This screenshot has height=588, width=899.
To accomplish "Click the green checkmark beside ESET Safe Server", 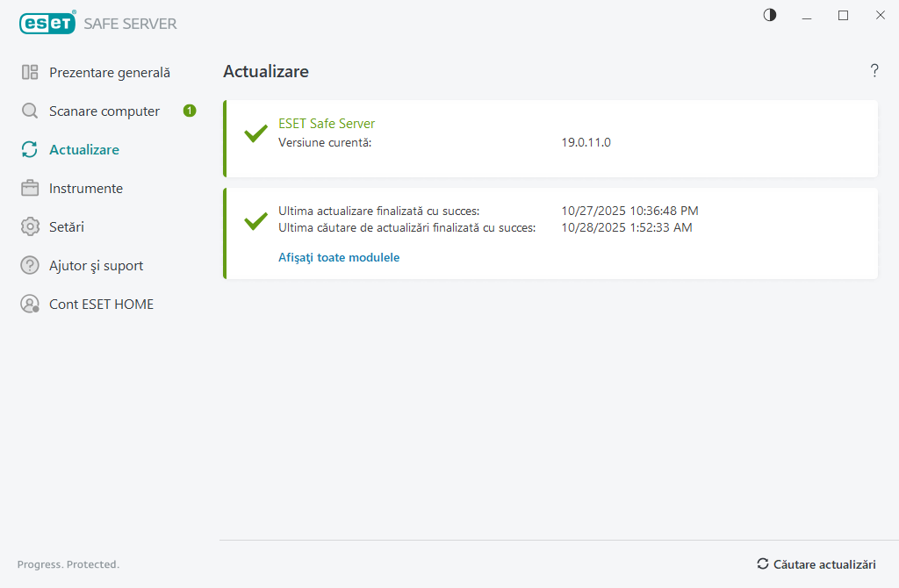I will [x=255, y=133].
